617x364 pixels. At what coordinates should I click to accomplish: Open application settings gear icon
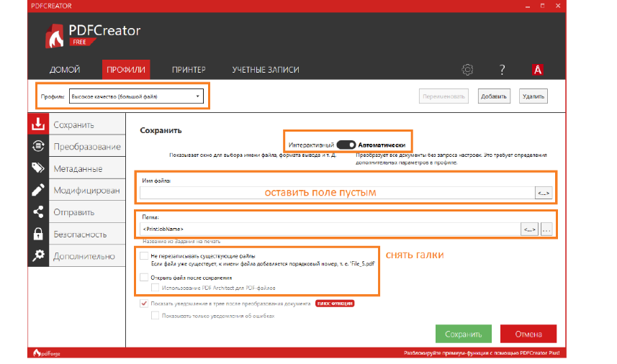[467, 70]
